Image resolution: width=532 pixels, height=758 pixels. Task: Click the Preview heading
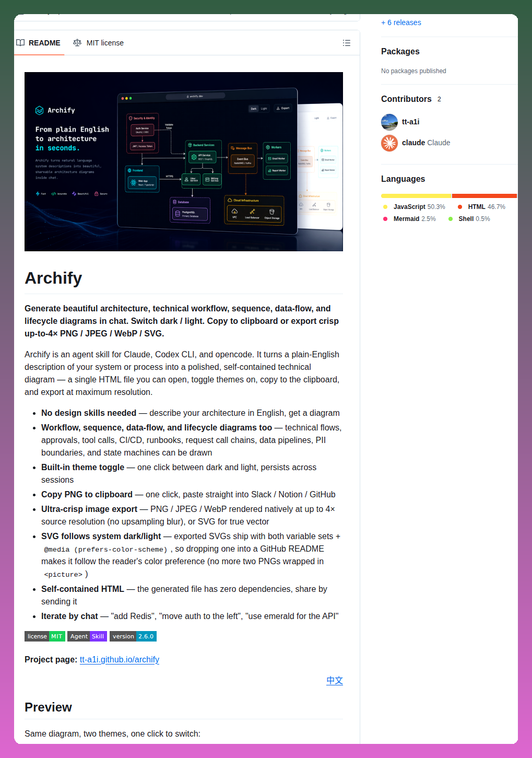(x=48, y=707)
